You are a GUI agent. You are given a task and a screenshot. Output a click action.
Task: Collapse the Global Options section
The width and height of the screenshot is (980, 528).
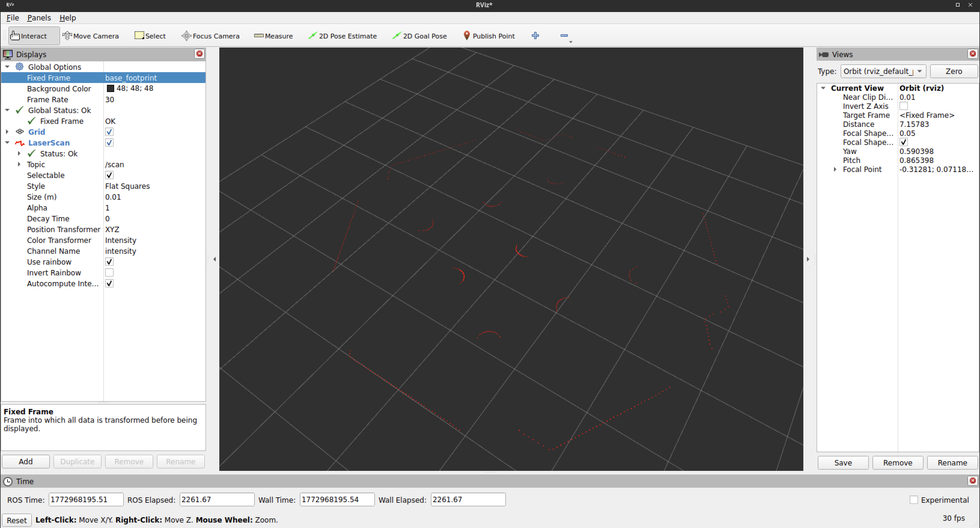(7, 67)
